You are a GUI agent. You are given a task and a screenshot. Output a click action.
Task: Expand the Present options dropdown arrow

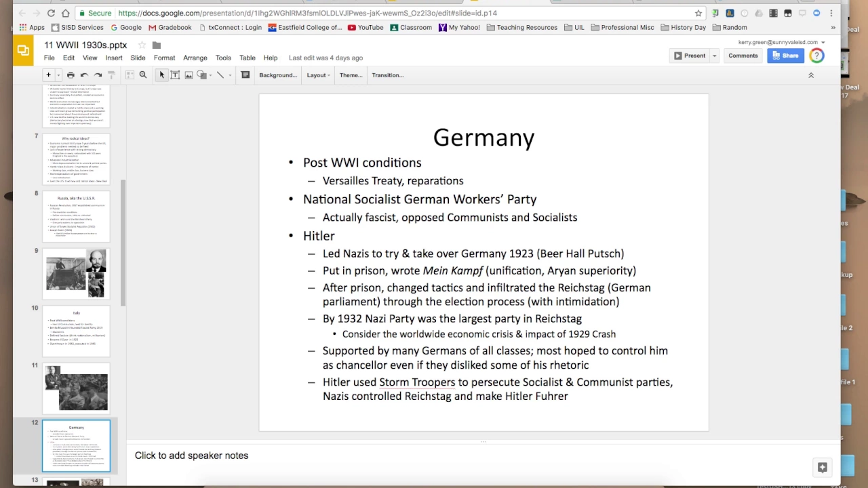click(x=714, y=56)
